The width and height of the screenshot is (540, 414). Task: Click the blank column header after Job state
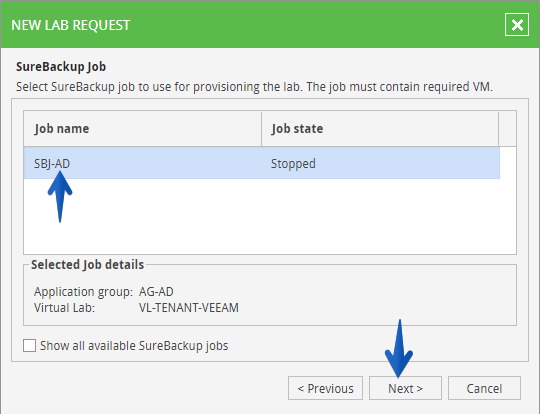(x=508, y=128)
